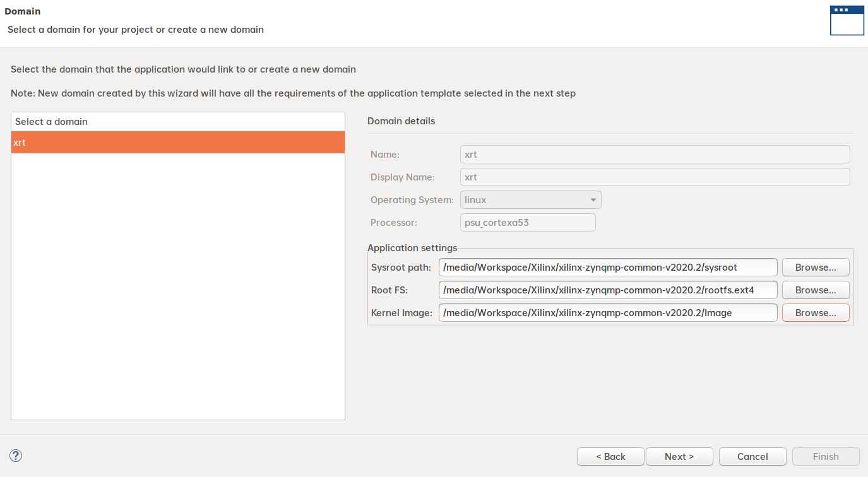The image size is (868, 477).
Task: Click the Name field showing xrt
Action: (655, 155)
